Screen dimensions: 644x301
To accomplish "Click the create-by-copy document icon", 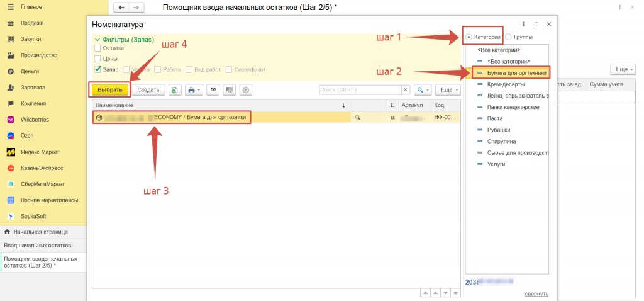I will 174,90.
